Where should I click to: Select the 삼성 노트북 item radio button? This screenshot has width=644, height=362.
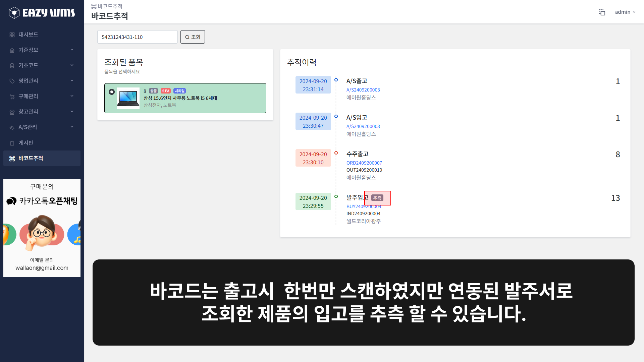click(112, 92)
